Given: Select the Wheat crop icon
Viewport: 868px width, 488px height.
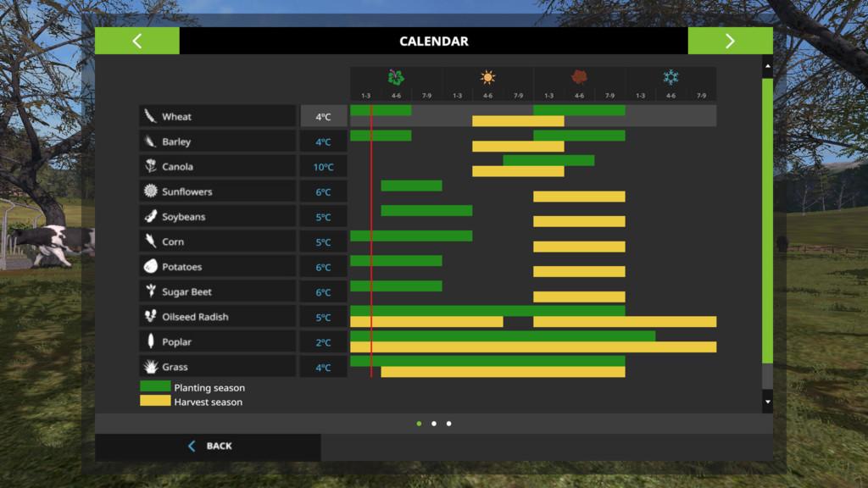Looking at the screenshot, I should coord(151,117).
